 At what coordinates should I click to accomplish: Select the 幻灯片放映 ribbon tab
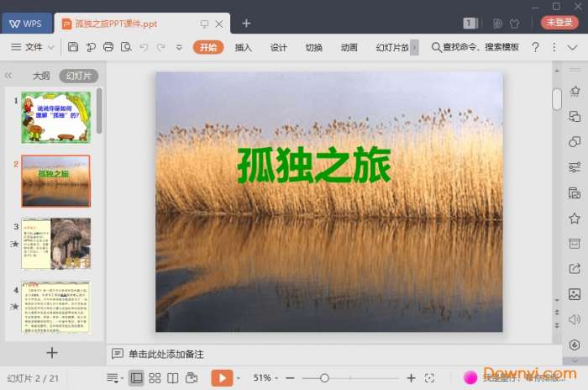coord(392,48)
